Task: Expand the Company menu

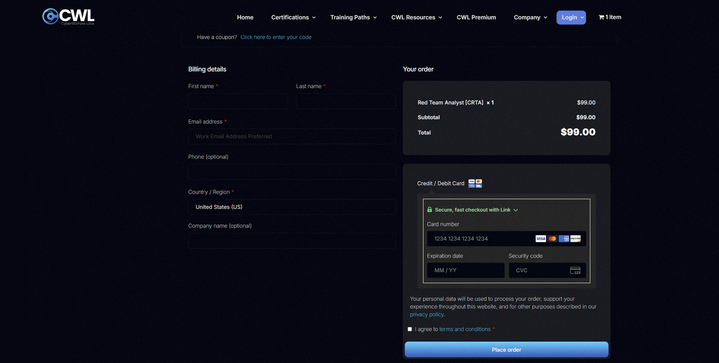Action: [x=530, y=17]
